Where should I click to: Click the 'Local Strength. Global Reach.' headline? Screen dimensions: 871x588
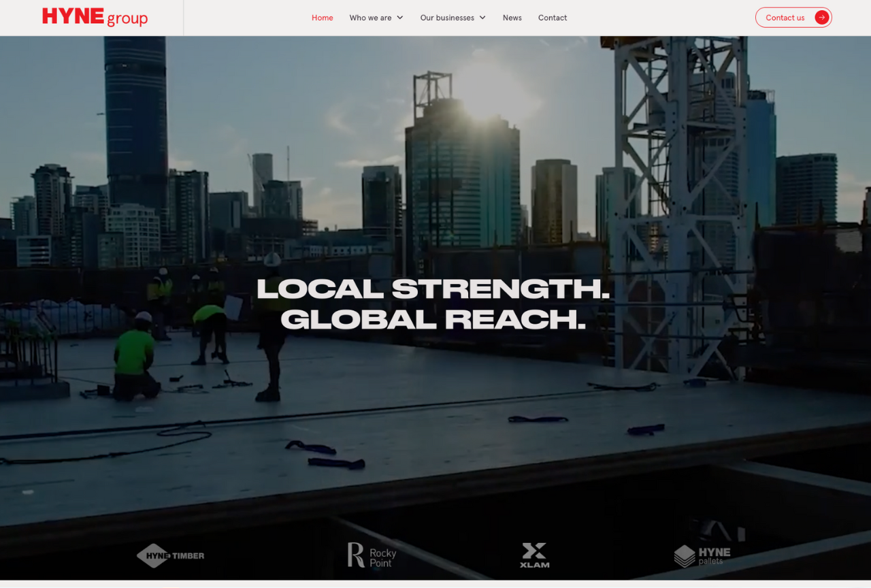433,304
